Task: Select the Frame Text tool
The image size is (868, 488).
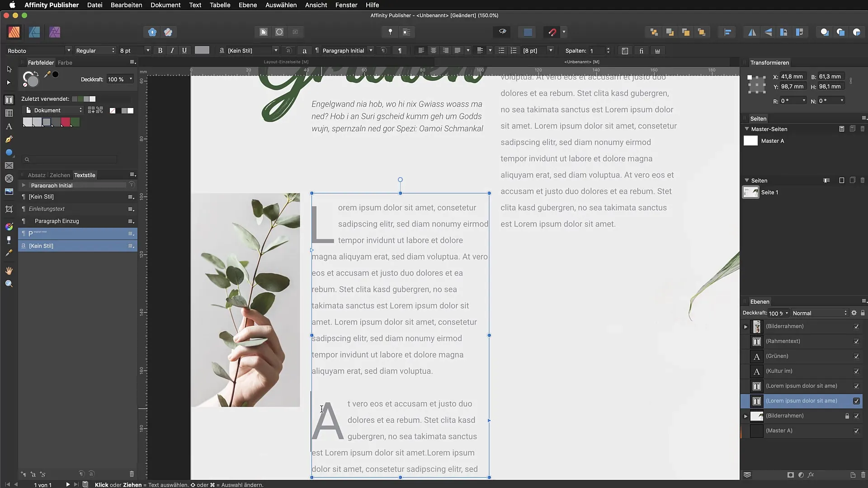Action: (9, 100)
